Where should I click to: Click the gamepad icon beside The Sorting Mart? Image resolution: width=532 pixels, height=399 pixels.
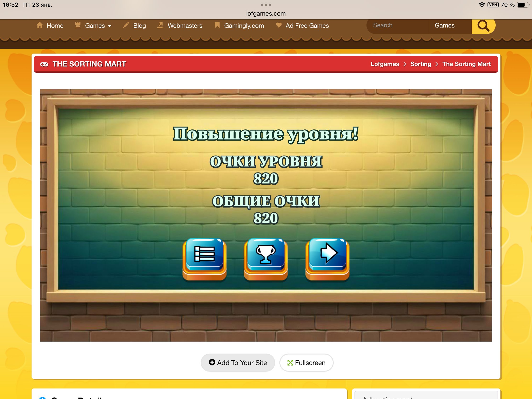[x=44, y=64]
